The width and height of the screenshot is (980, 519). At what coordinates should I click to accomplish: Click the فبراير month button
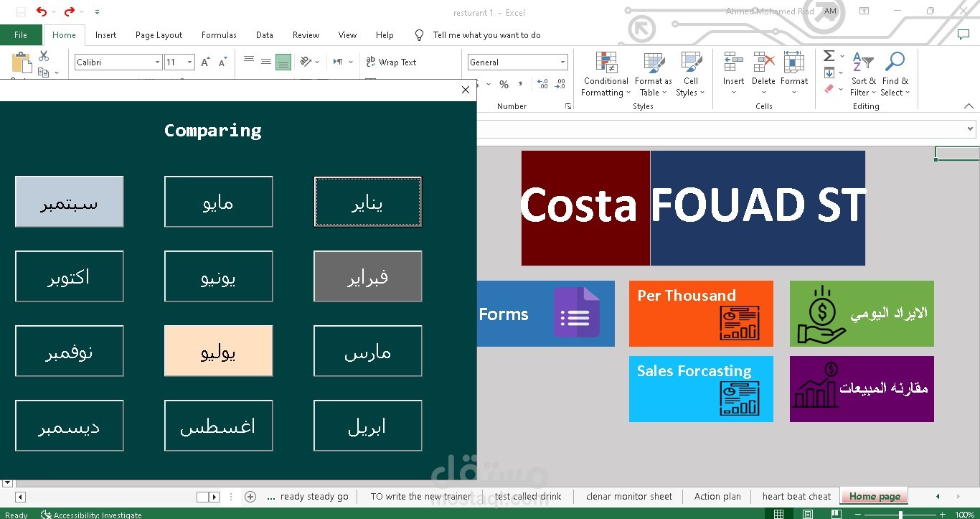point(368,276)
